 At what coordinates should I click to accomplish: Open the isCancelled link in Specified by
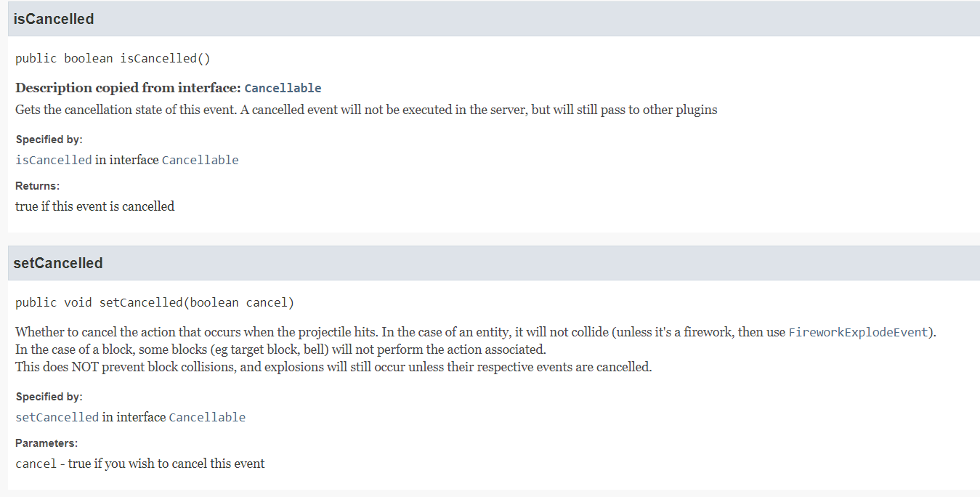[x=54, y=160]
